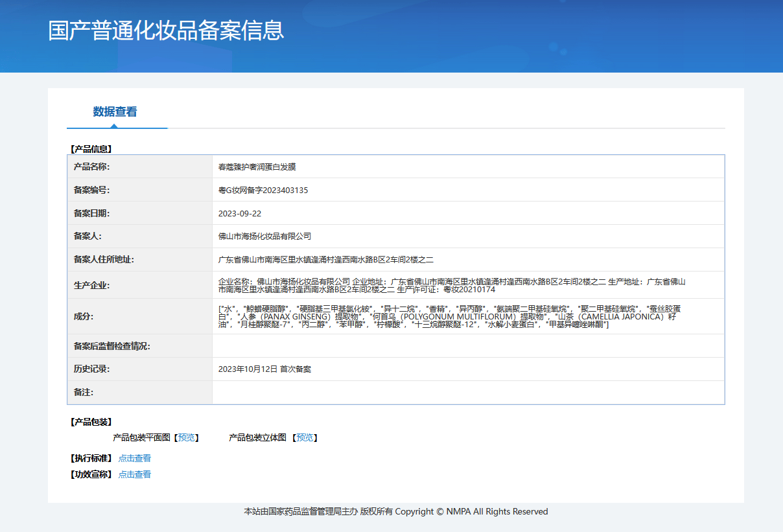Click the NMPA copyright footer text

[395, 511]
